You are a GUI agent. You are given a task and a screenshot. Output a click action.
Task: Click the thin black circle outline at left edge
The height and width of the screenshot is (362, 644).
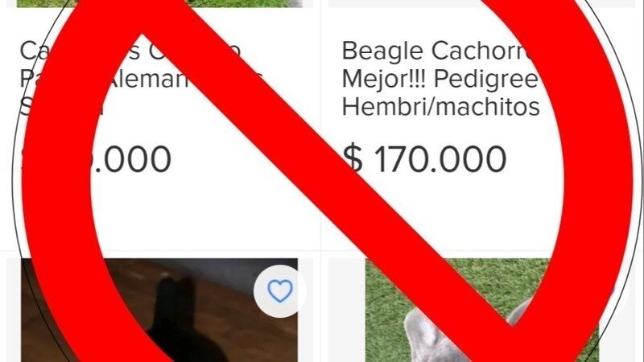pos(14,180)
